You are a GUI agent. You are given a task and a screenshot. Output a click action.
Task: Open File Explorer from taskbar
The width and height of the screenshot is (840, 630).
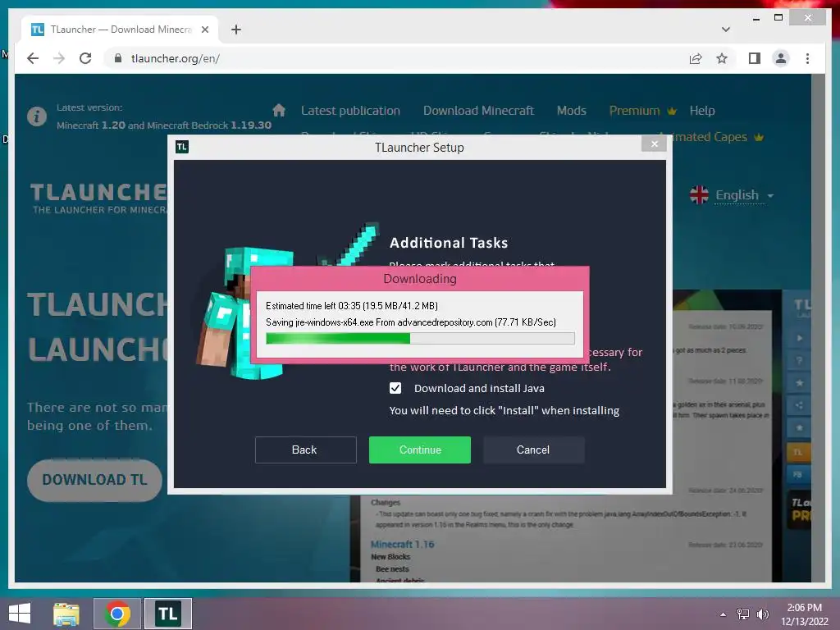[x=66, y=614]
